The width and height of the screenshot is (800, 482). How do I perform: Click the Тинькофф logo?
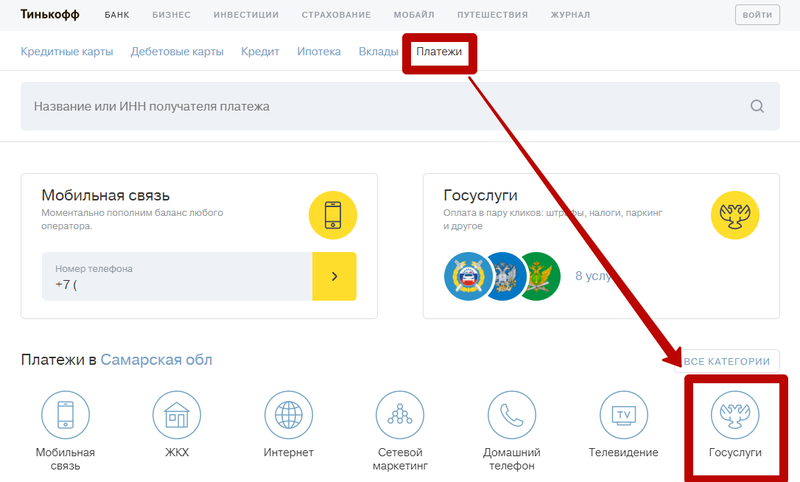coord(50,14)
